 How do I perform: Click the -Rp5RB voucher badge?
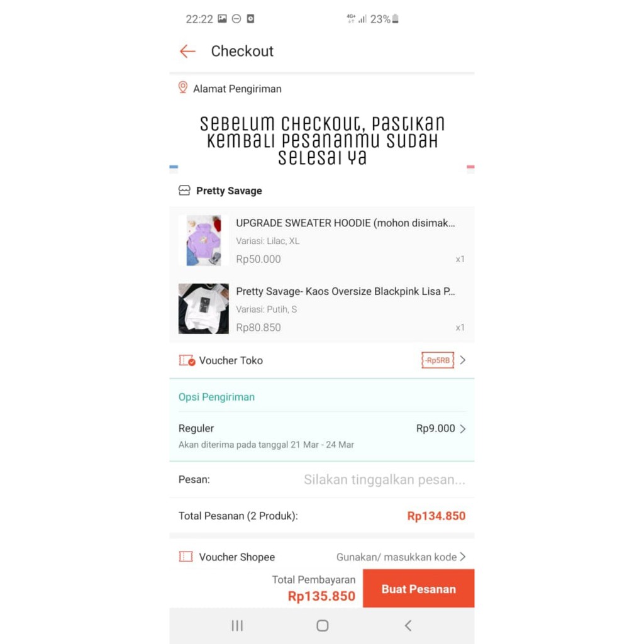(x=438, y=360)
